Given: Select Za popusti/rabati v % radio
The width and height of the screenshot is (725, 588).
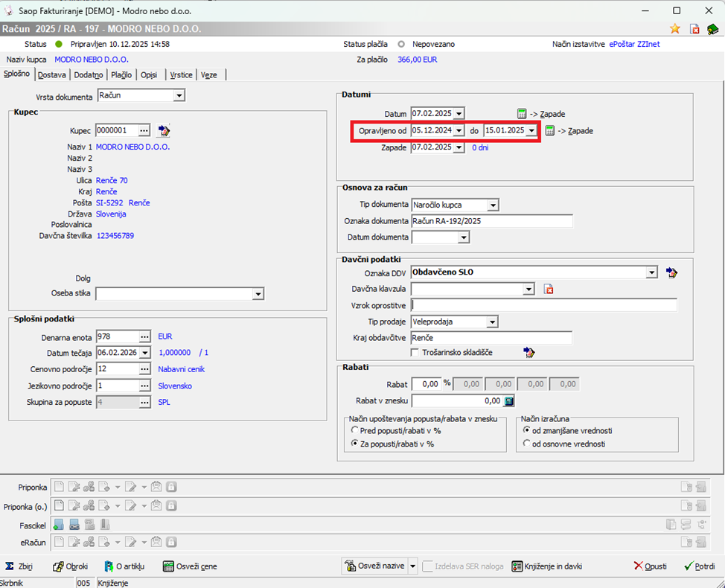Looking at the screenshot, I should tap(354, 444).
